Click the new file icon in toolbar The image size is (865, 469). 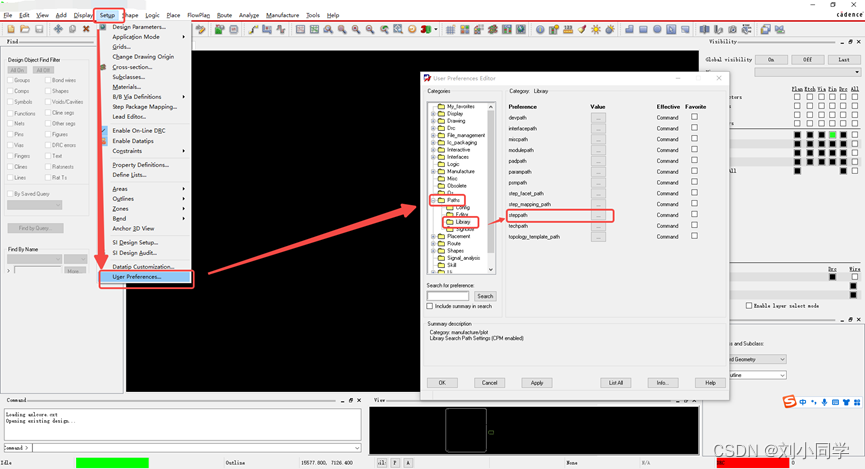point(10,29)
